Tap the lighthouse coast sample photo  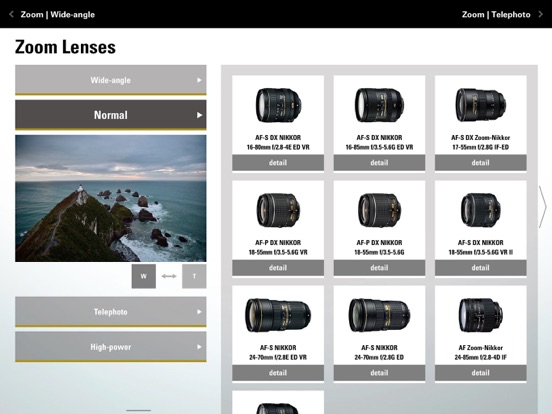coord(111,198)
